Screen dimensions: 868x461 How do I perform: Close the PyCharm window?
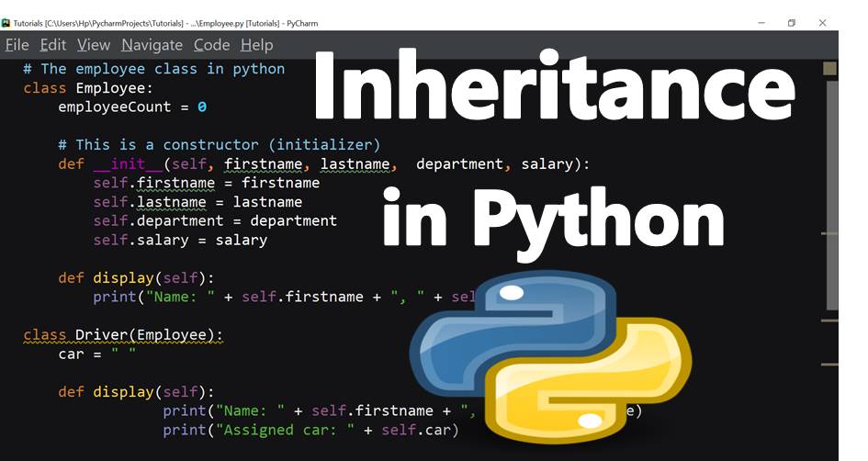822,23
